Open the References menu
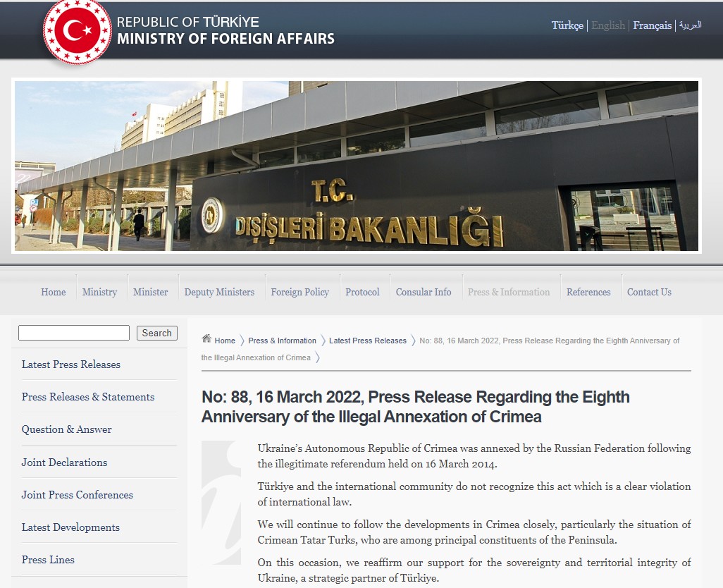Screen dimensions: 723x588 pyautogui.click(x=588, y=292)
